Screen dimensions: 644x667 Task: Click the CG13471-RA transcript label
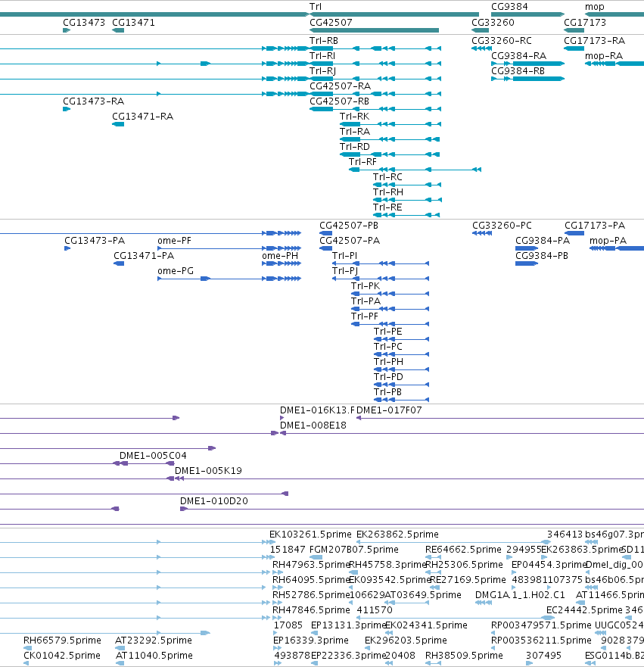point(142,117)
